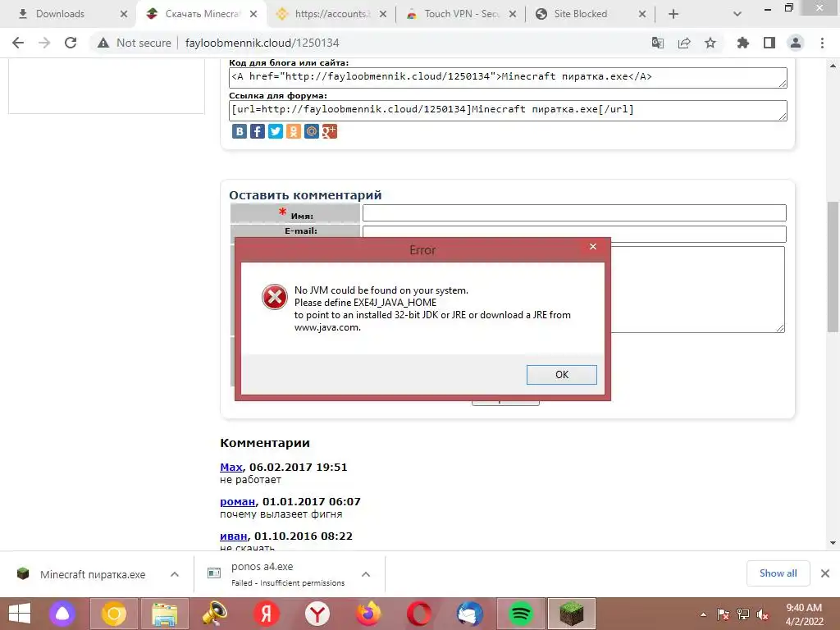The image size is (840, 630).
Task: Open commenter роман profile link
Action: tap(237, 502)
